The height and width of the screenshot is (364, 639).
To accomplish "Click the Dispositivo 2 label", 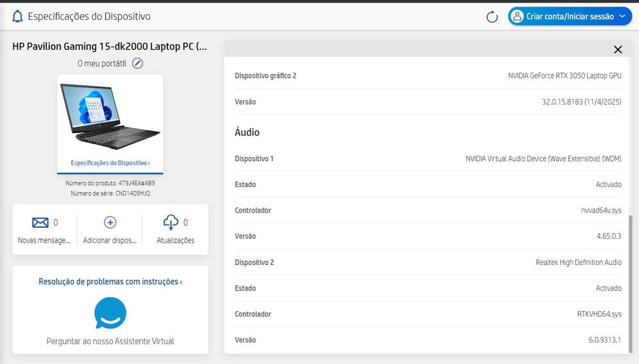I will tap(254, 262).
